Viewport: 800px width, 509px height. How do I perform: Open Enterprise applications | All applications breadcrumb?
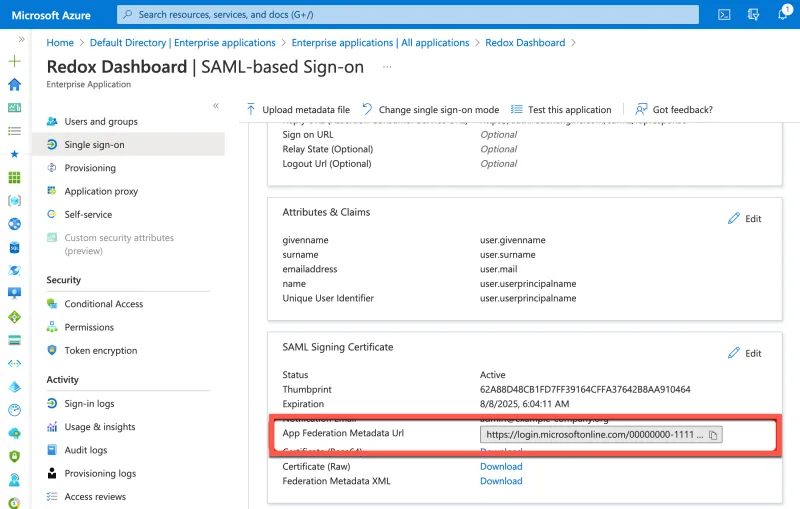pyautogui.click(x=380, y=43)
